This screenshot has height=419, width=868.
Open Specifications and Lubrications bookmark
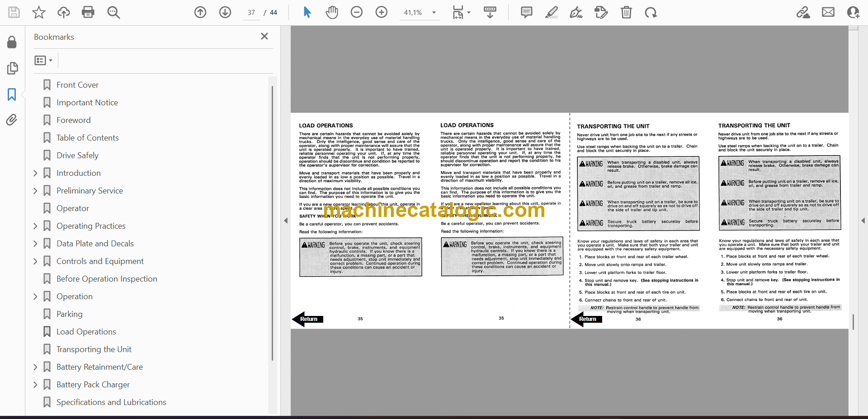111,402
